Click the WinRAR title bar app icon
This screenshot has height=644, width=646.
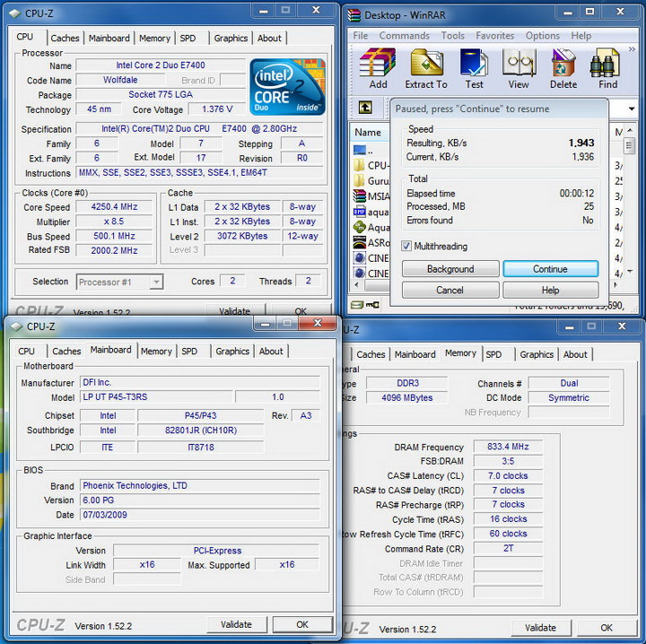point(354,15)
